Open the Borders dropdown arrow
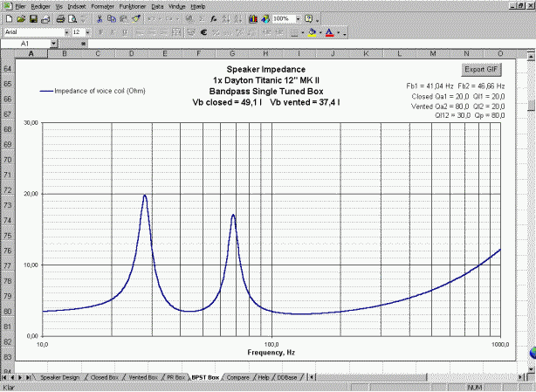Image resolution: width=536 pixels, height=392 pixels. [303, 32]
